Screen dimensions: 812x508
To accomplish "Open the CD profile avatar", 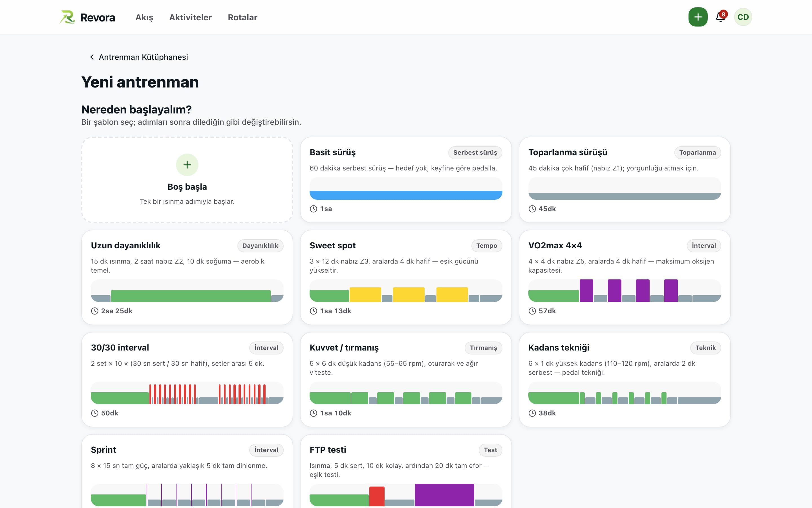I will pyautogui.click(x=743, y=17).
